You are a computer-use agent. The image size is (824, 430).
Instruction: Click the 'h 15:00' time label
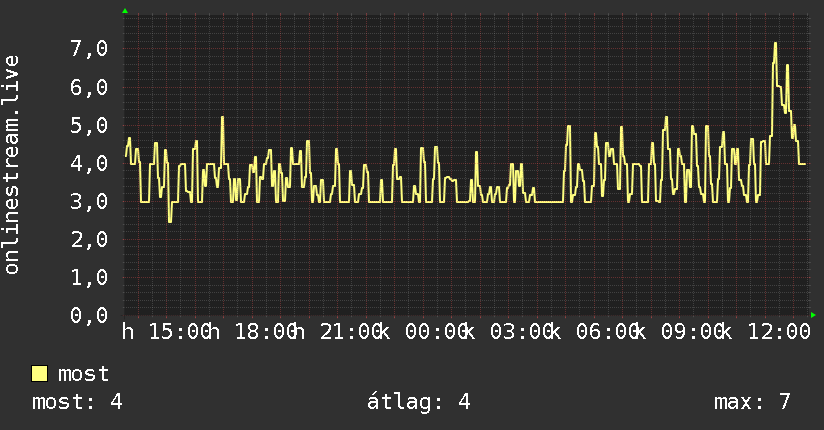pos(166,332)
